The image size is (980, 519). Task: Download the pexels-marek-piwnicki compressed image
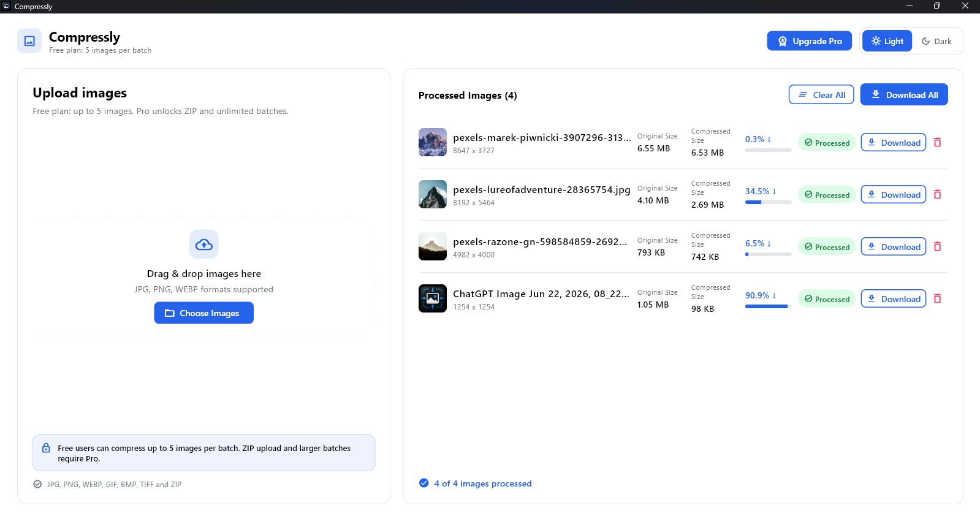(x=894, y=142)
